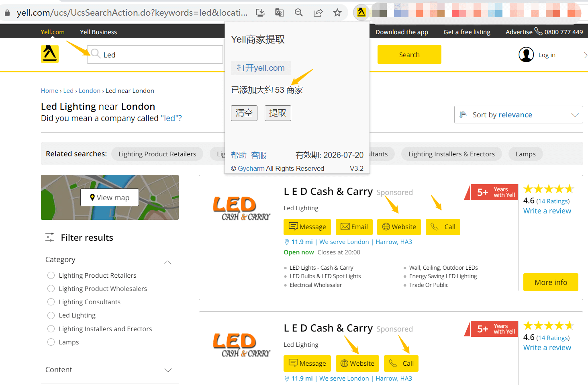Screen dimensions: 588x385
Task: Click the translate page icon
Action: click(x=280, y=12)
